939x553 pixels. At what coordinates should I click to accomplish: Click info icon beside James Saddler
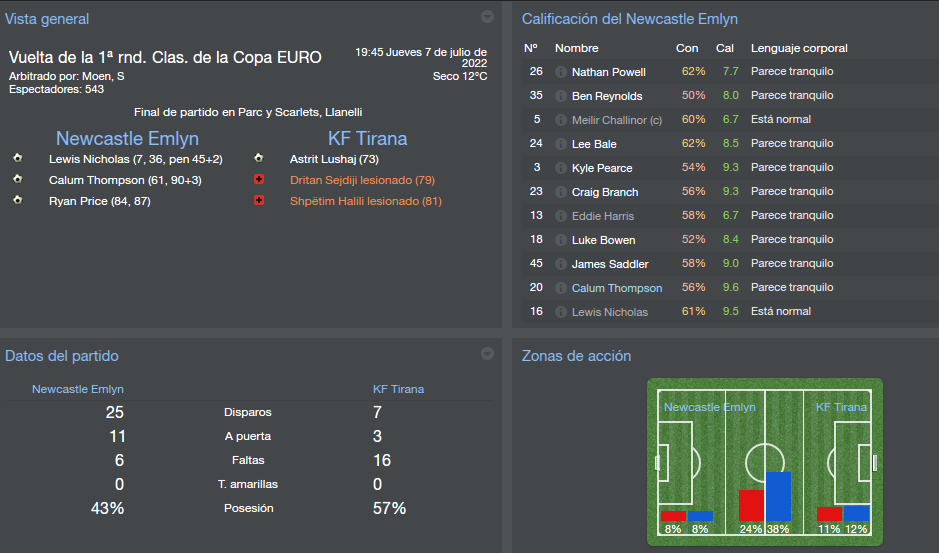[x=561, y=264]
